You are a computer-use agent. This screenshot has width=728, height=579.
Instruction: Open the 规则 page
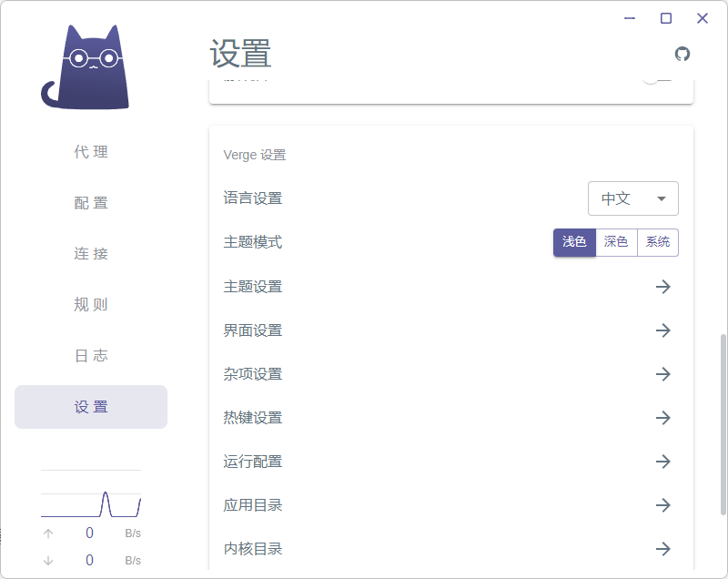(90, 305)
